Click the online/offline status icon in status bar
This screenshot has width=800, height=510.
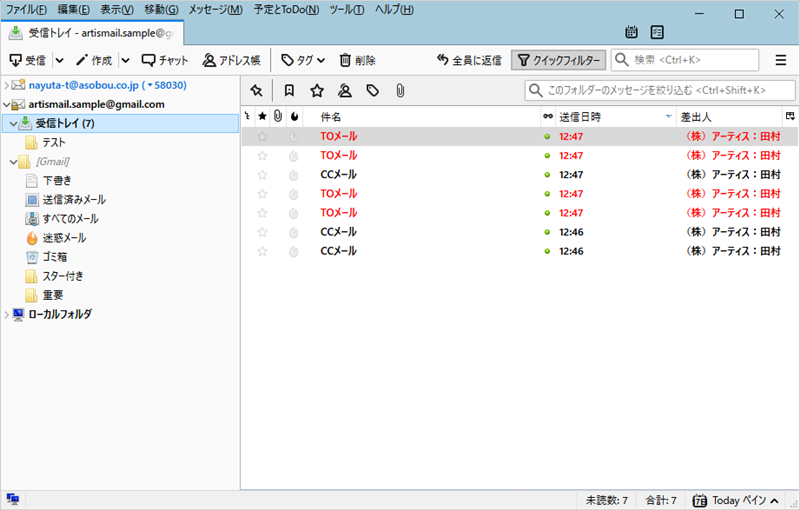tap(13, 499)
